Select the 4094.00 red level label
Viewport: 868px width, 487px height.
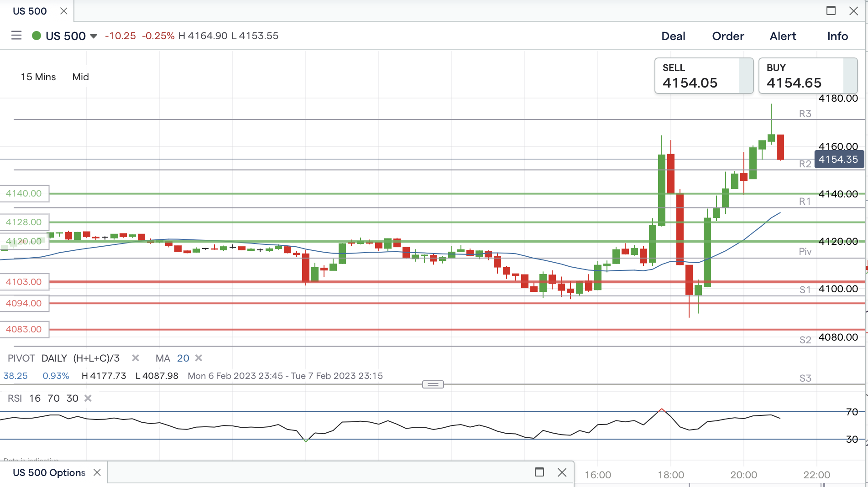click(24, 303)
